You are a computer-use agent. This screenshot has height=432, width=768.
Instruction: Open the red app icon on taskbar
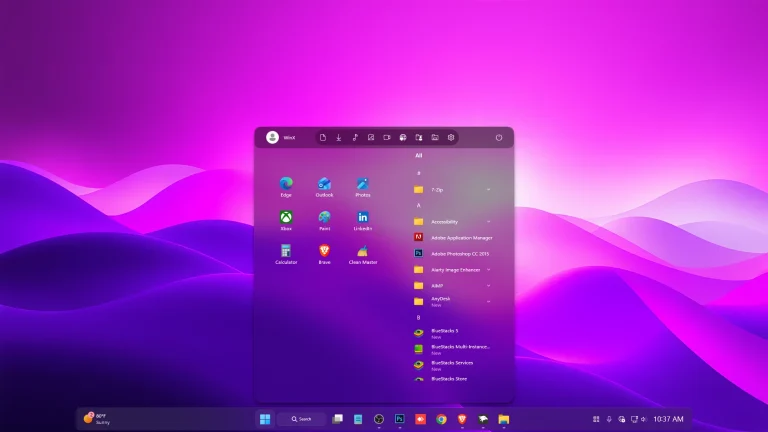[420, 419]
